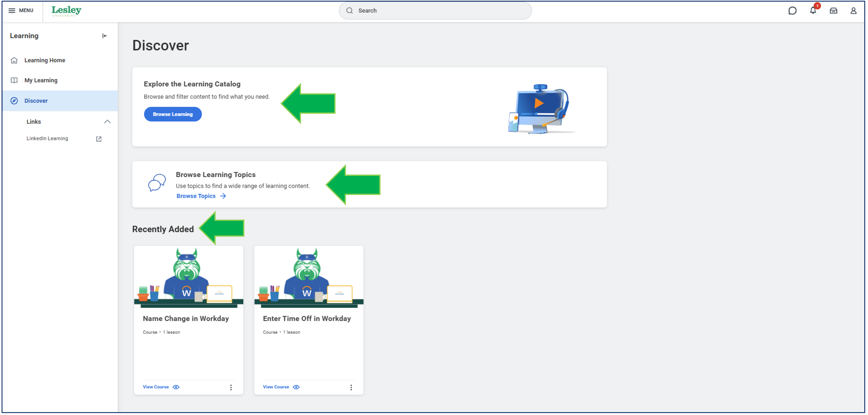Click the Explore the Learning Catalog heading
Screen dimensions: 868x415
(x=192, y=84)
